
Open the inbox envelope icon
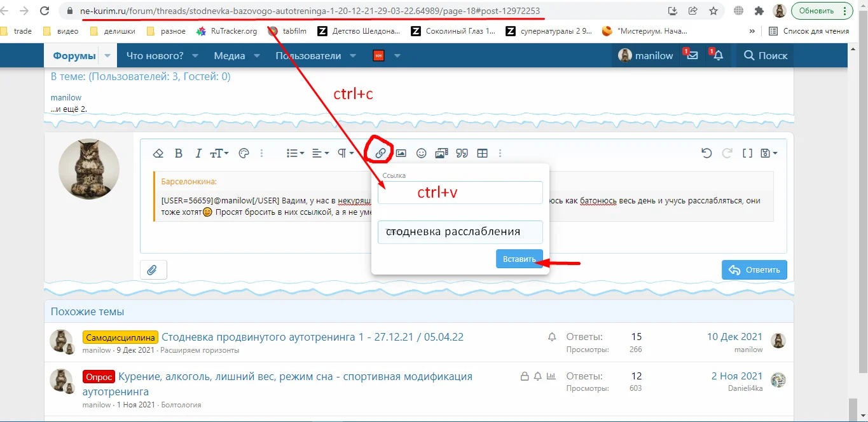(692, 56)
